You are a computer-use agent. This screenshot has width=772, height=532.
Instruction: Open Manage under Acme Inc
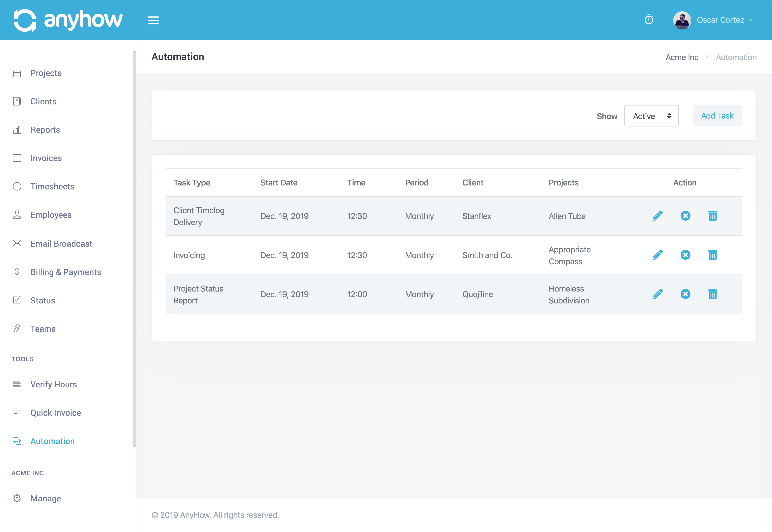click(x=46, y=498)
